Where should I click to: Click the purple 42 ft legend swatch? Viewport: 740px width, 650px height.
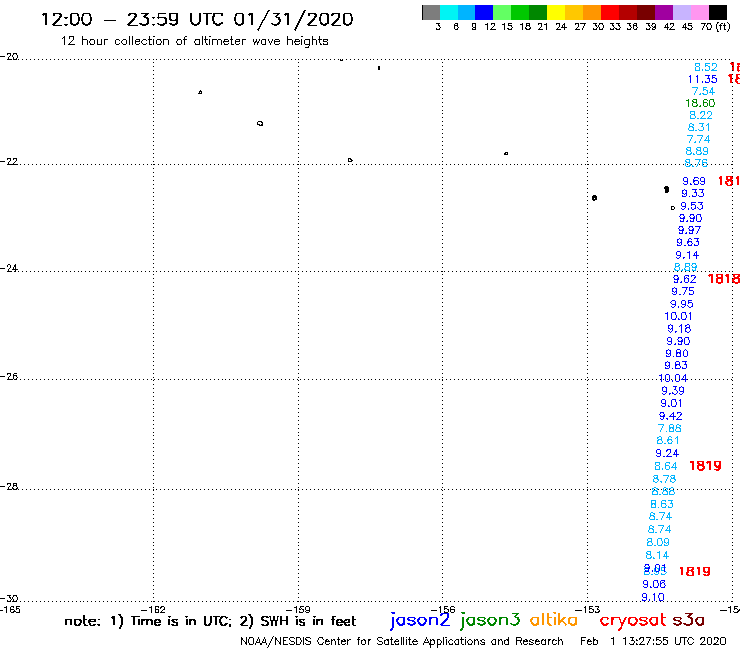click(663, 12)
